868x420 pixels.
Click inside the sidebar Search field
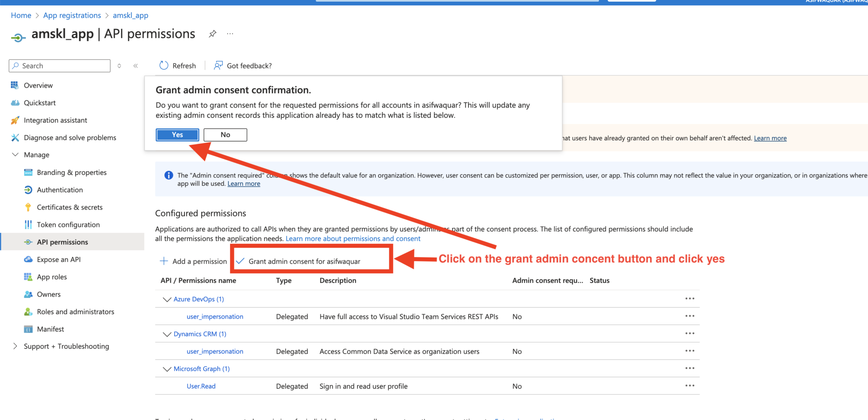pos(59,66)
